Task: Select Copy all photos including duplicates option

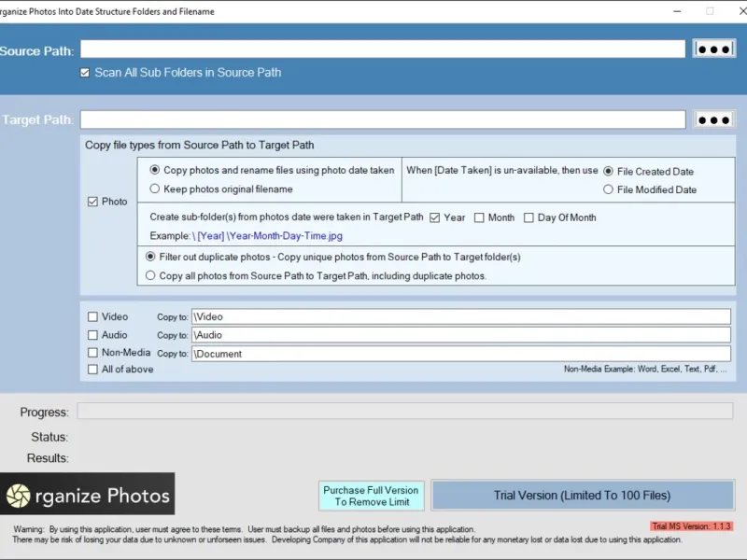Action: tap(150, 275)
